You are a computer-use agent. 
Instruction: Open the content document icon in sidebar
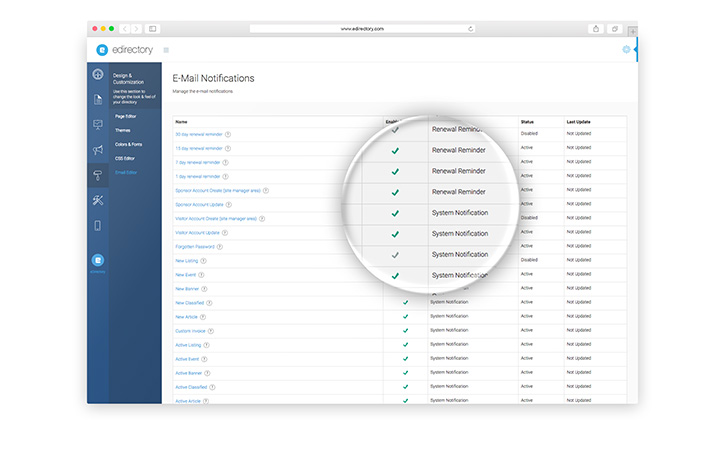coord(98,99)
